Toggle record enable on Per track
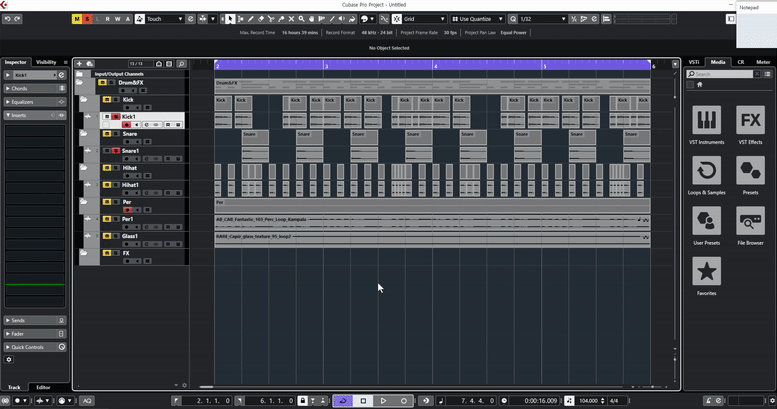Image resolution: width=777 pixels, height=409 pixels. 127,210
